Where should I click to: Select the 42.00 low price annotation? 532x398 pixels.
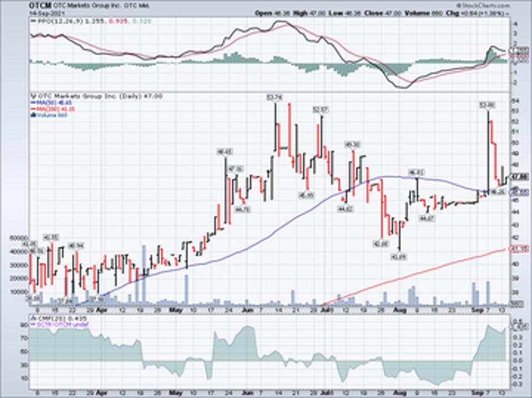[x=381, y=244]
